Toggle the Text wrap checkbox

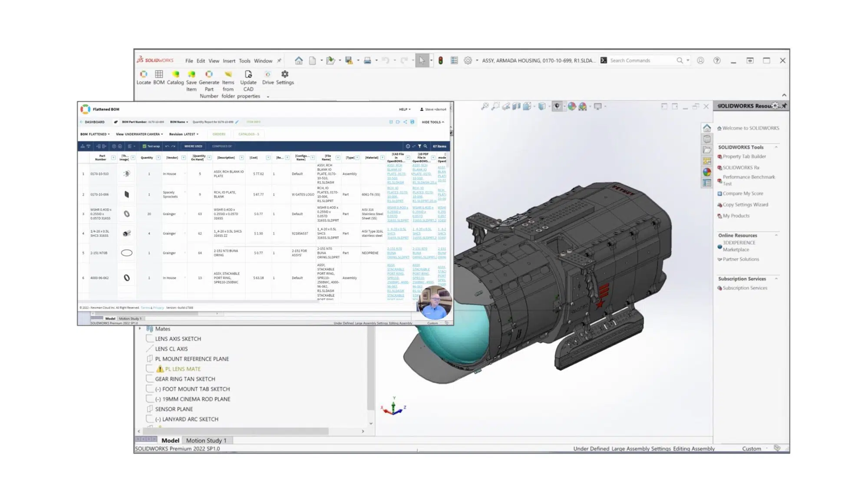tap(145, 146)
